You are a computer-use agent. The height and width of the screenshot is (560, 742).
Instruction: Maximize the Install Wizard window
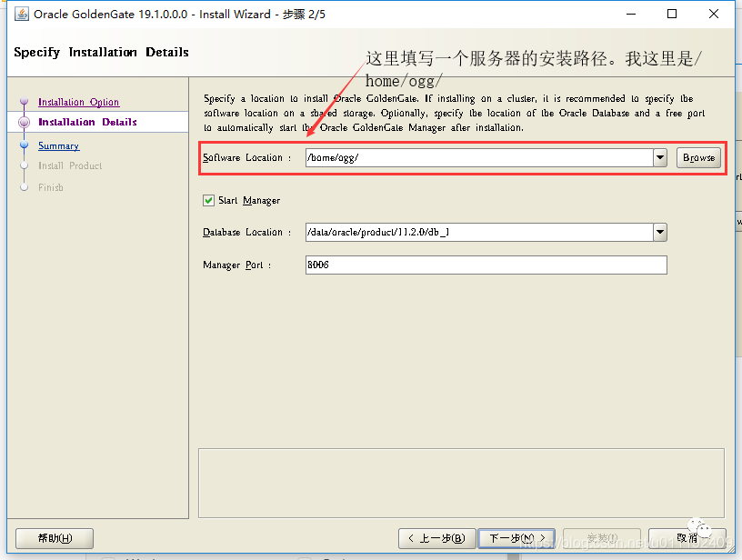point(671,15)
